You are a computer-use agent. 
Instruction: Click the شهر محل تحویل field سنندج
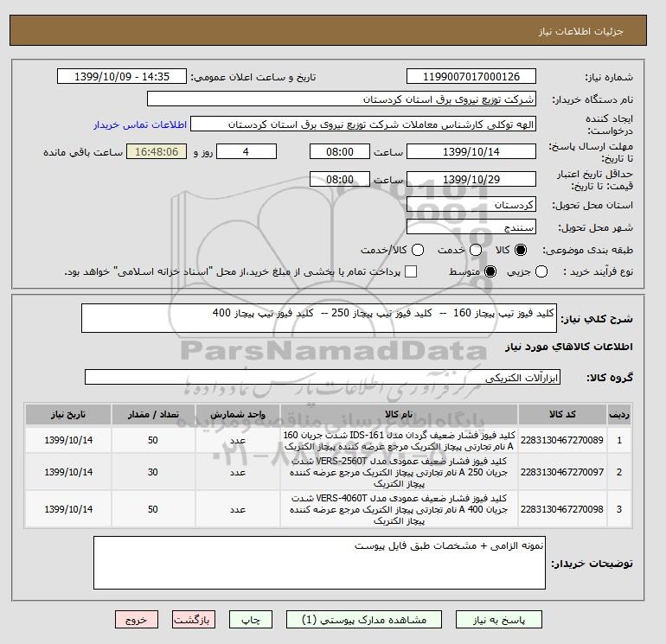pos(471,226)
